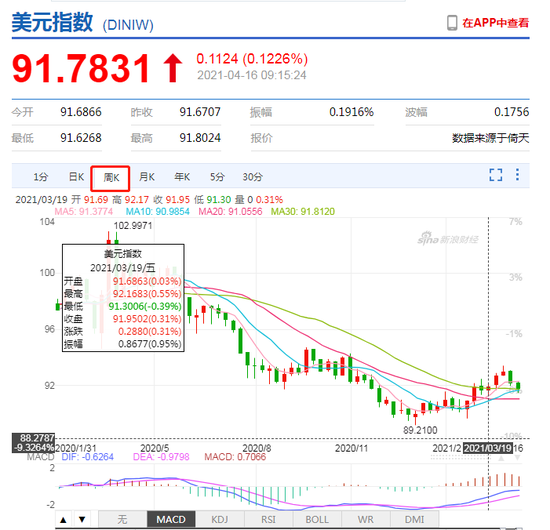
Task: Click the DIF: -0.6264 label
Action: click(88, 457)
